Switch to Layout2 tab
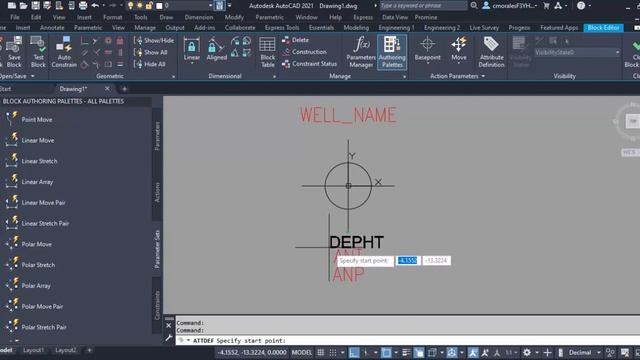This screenshot has height=360, width=640. tap(65, 350)
